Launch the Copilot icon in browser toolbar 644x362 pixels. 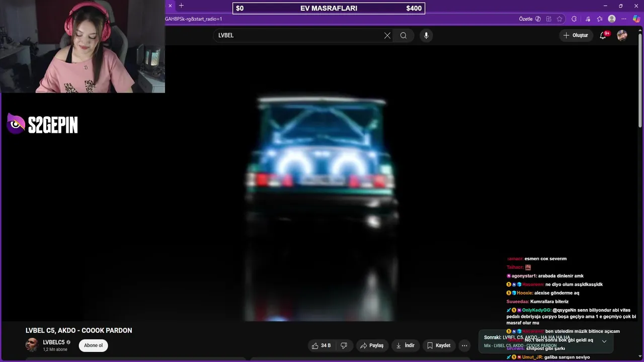coord(636,19)
